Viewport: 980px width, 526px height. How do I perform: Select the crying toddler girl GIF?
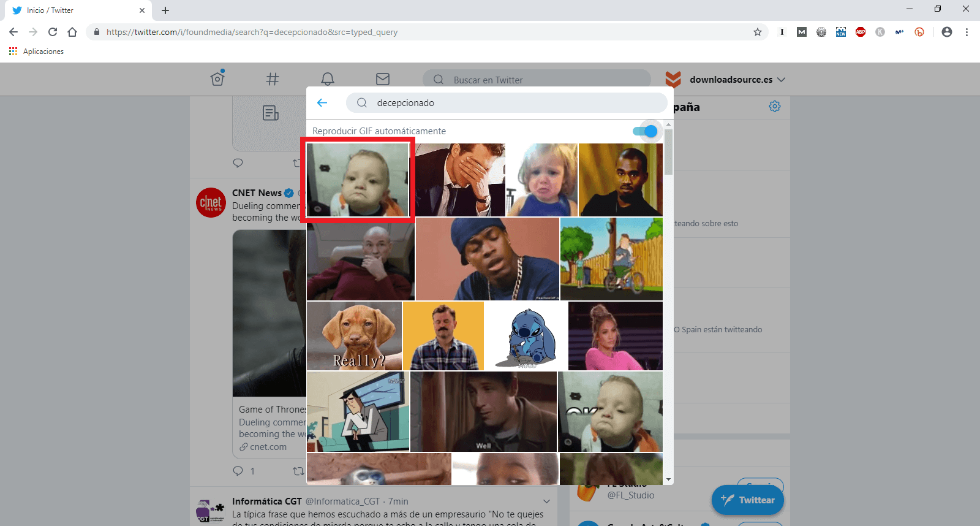pyautogui.click(x=541, y=180)
